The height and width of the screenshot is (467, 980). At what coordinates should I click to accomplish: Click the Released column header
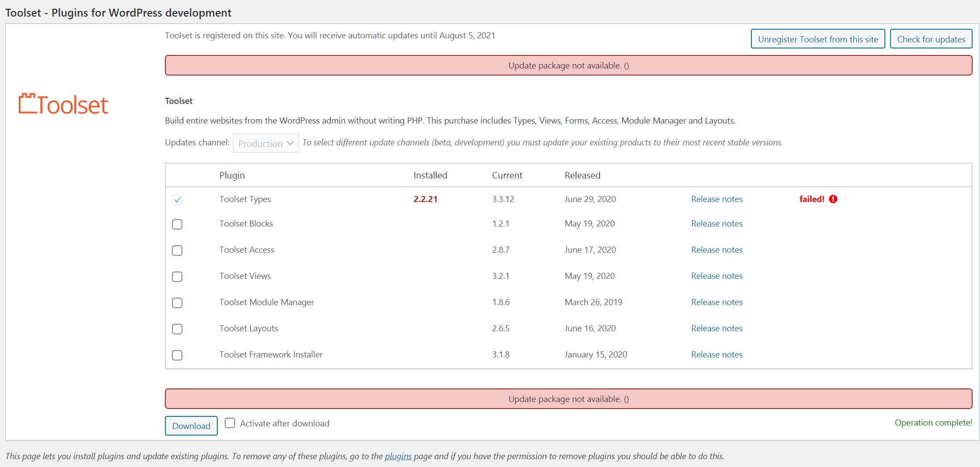click(583, 175)
